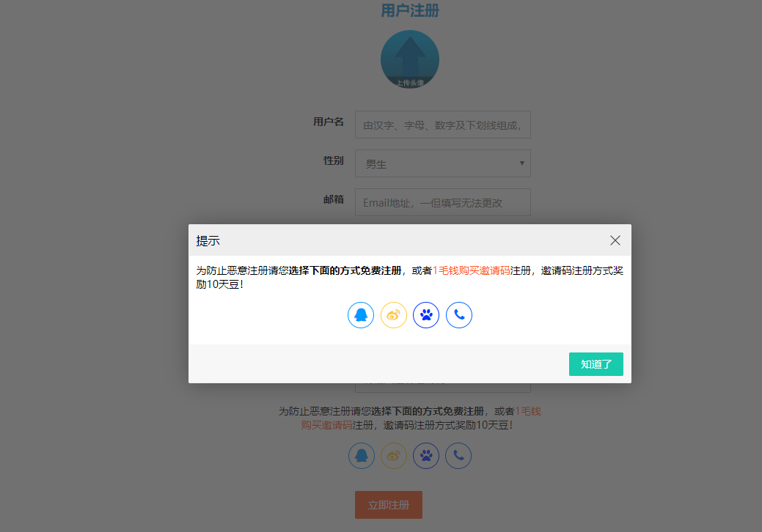
Task: Click the Baidu paw icon above 立即注册 button
Action: [426, 455]
